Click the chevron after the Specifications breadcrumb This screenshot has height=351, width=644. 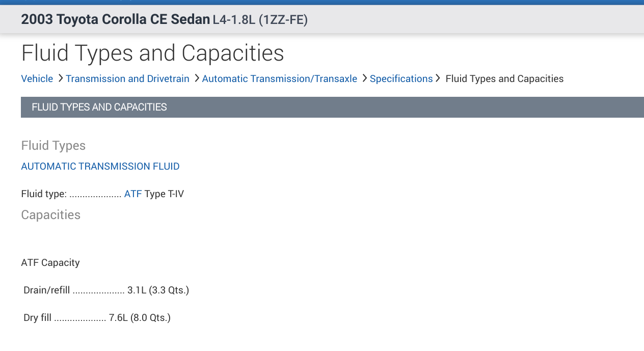438,78
